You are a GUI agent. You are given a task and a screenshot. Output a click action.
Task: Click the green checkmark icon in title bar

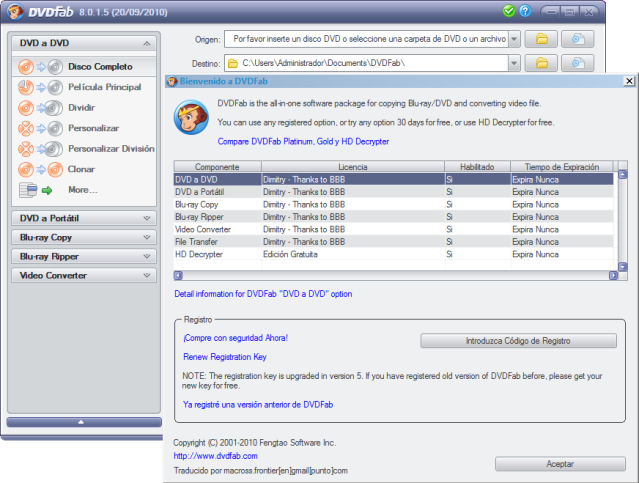(x=508, y=11)
